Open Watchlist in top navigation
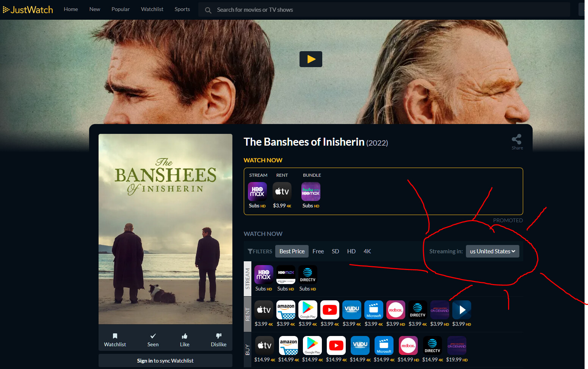Viewport: 588px width, 369px height. 152,9
